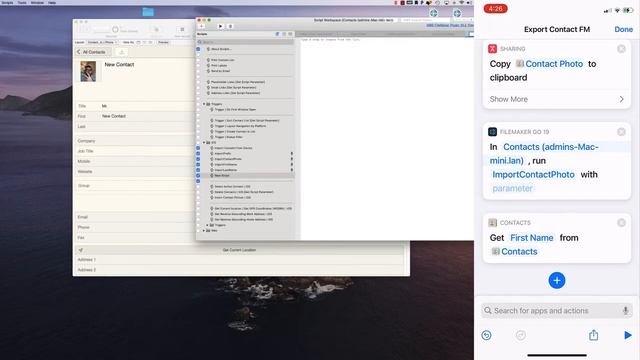Focus the Search for apps and actions field
The image size is (640, 360).
pyautogui.click(x=557, y=311)
